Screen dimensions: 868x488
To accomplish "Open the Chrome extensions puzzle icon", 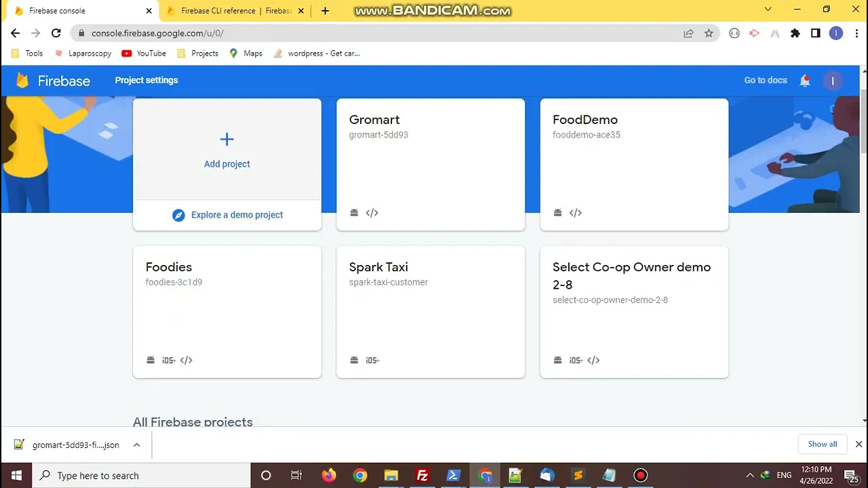I will [x=795, y=33].
